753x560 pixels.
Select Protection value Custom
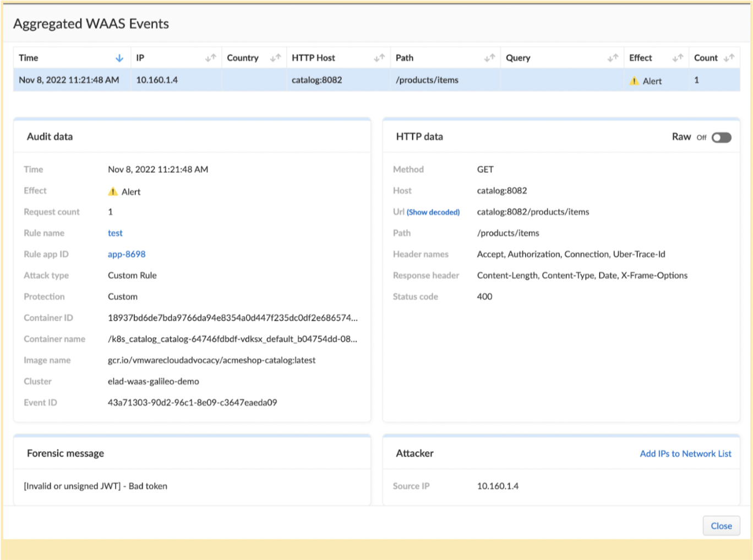[123, 297]
